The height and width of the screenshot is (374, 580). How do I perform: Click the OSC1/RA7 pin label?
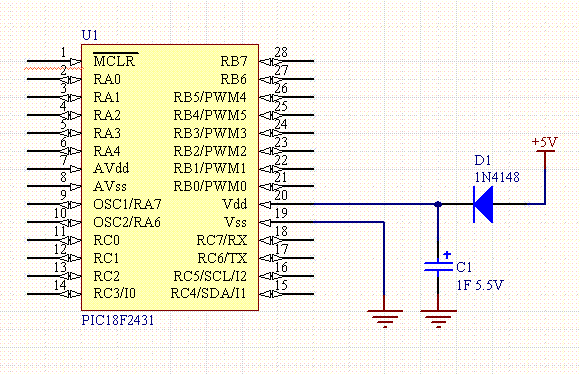[127, 204]
